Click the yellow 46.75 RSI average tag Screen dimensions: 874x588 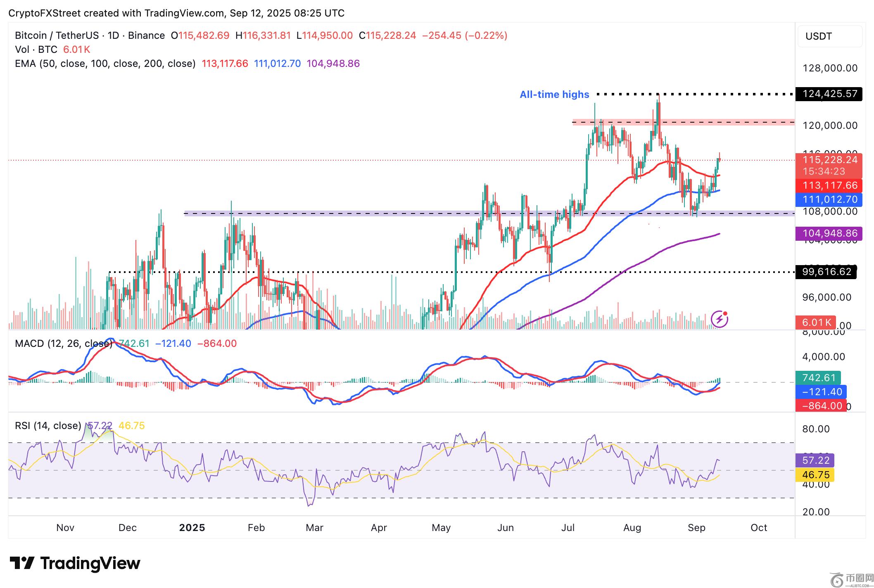coord(815,475)
